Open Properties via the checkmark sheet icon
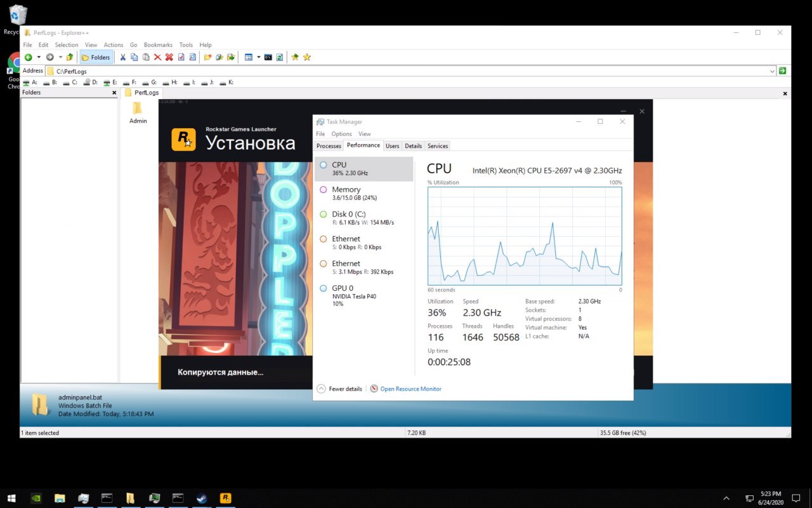 [x=181, y=57]
